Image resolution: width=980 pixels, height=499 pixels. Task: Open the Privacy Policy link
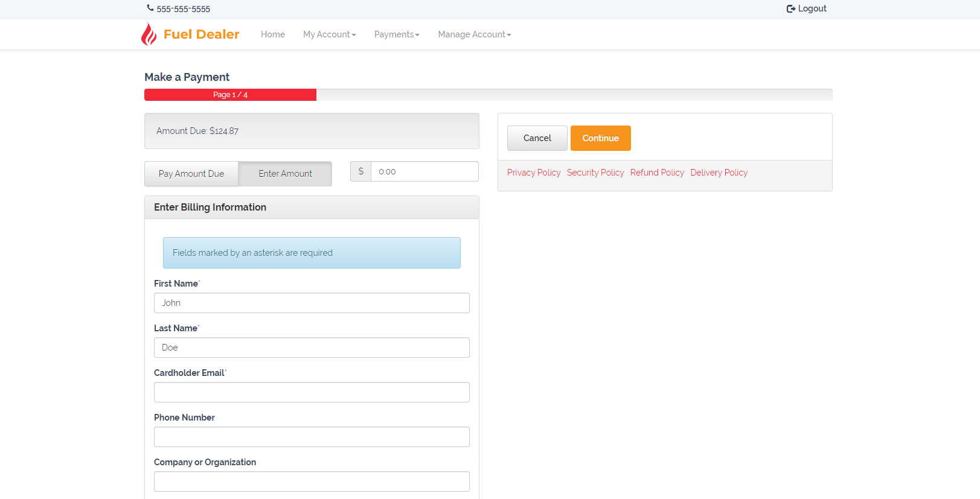[x=534, y=173]
